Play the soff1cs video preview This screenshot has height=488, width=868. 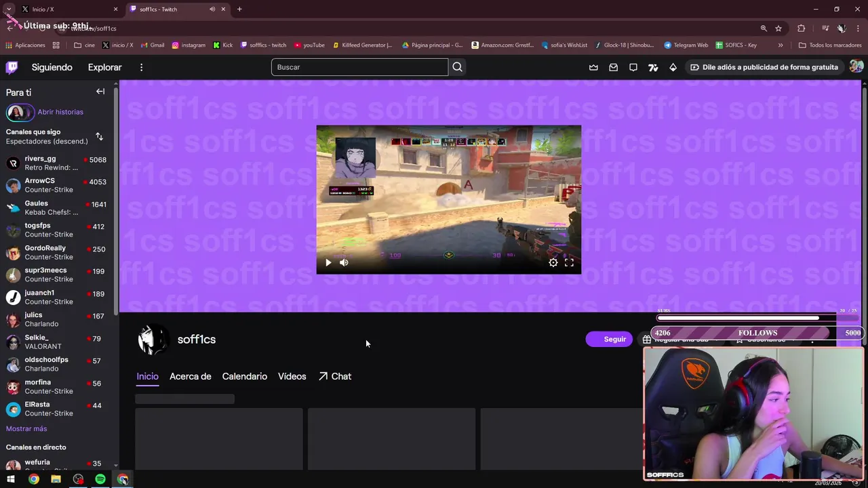[328, 262]
